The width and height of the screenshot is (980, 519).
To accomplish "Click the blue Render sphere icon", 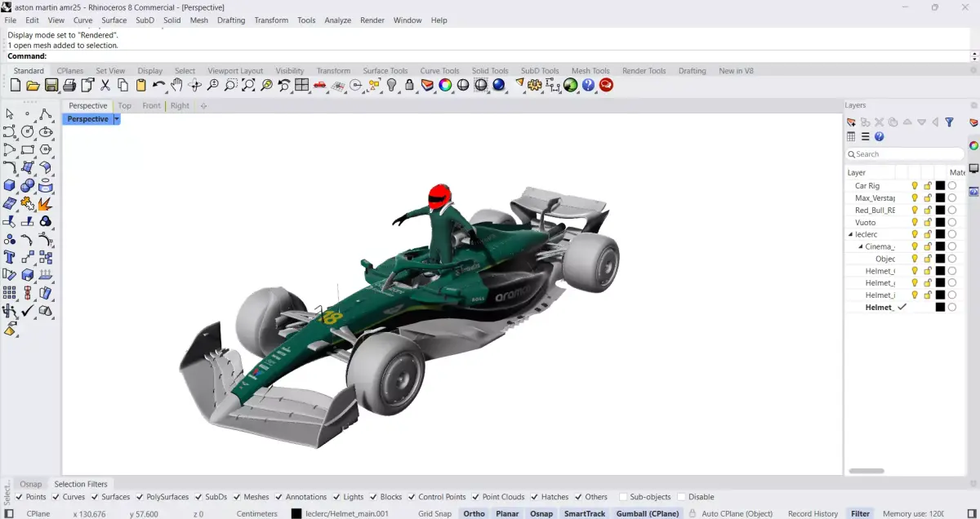I will (499, 85).
